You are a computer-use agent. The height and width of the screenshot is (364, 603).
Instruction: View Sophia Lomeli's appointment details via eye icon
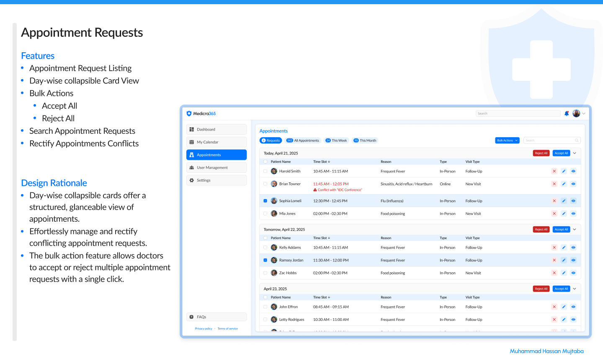573,201
